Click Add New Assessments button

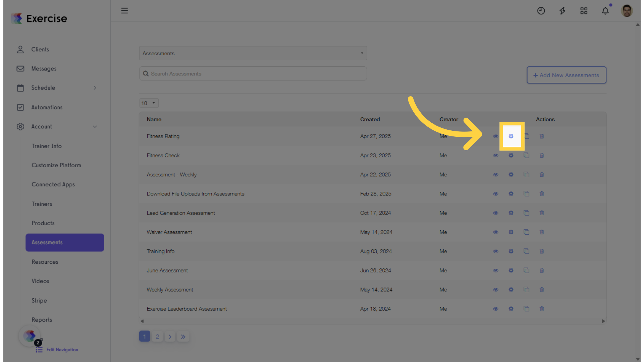566,75
